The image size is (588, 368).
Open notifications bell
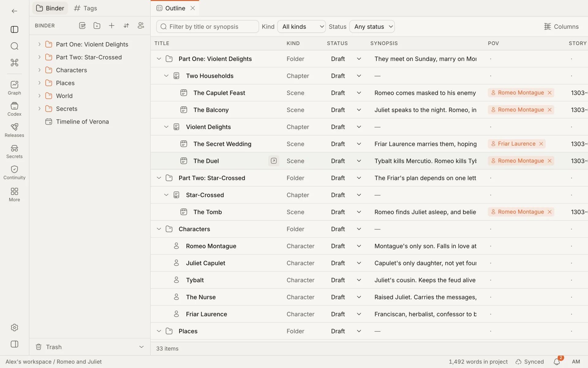pos(557,362)
